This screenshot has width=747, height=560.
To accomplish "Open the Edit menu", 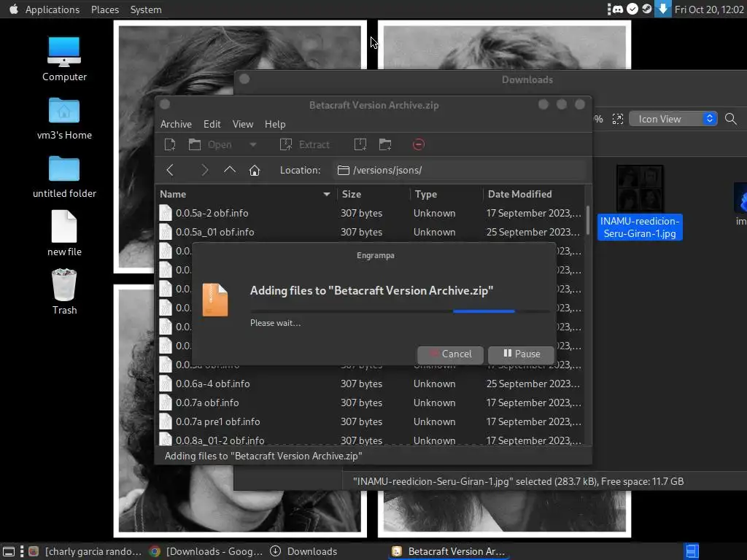I will click(212, 124).
